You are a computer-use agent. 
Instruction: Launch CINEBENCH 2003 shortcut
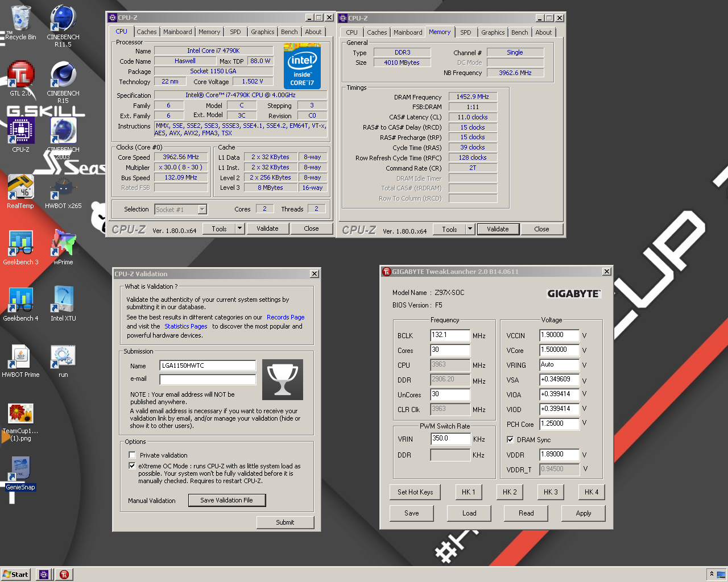click(x=63, y=138)
